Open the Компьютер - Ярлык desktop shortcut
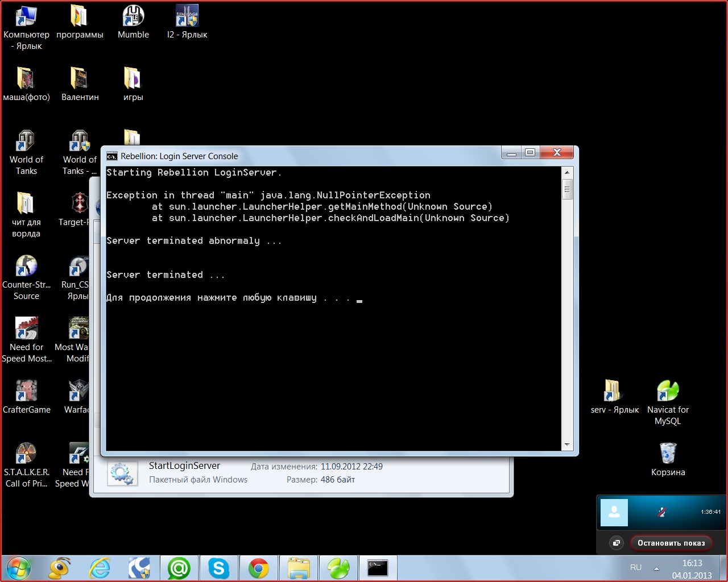The width and height of the screenshot is (728, 582). (26, 27)
